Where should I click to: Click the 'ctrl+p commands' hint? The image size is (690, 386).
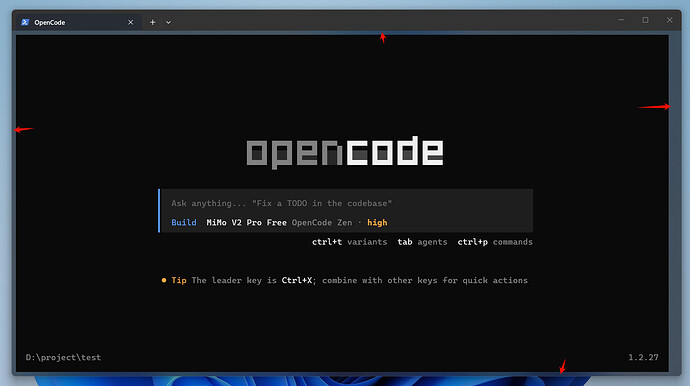pos(495,242)
